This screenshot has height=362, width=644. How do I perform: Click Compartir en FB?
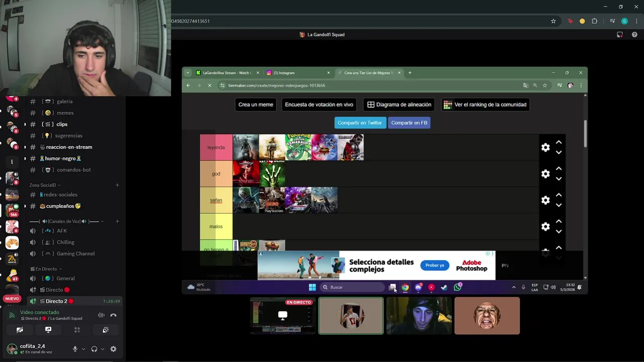[409, 123]
